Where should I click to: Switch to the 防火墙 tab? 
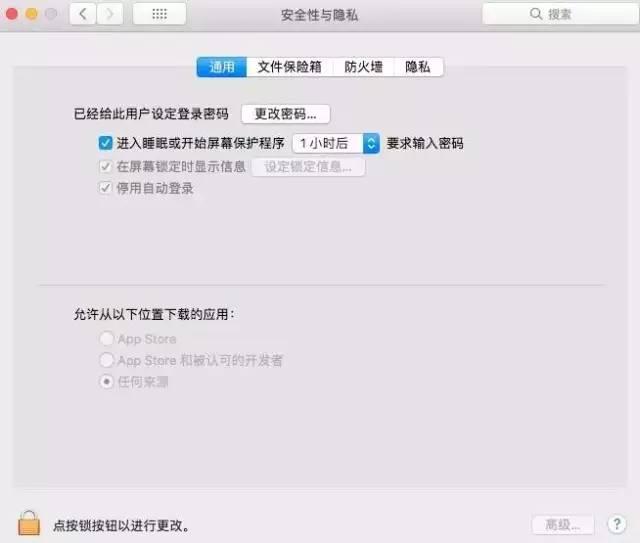pyautogui.click(x=364, y=67)
